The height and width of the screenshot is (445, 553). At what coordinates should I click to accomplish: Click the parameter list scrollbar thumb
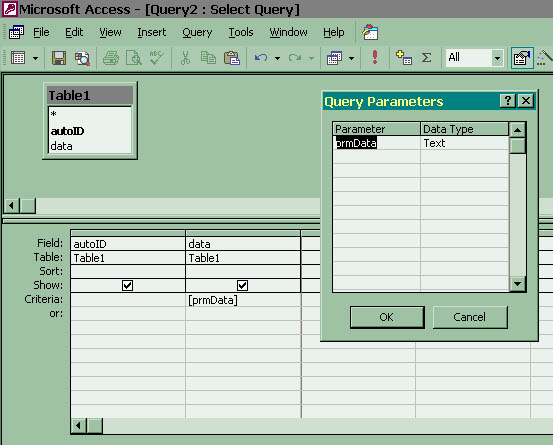(517, 146)
